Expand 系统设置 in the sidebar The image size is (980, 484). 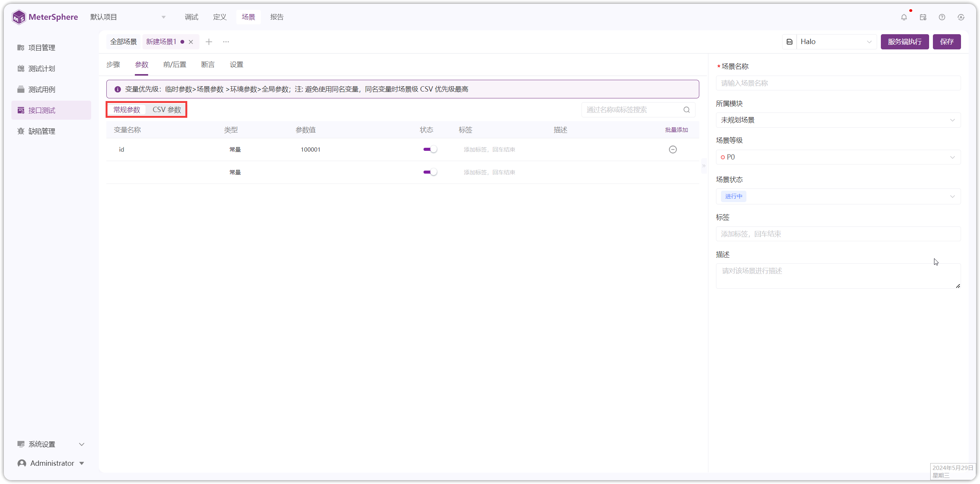(x=51, y=444)
